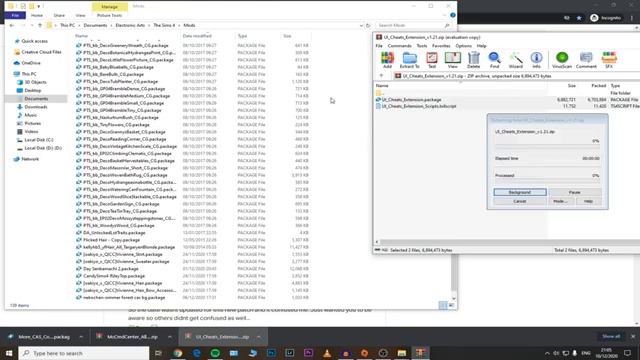Click Background button in extraction dialog
Image resolution: width=640 pixels, height=360 pixels.
pos(520,192)
